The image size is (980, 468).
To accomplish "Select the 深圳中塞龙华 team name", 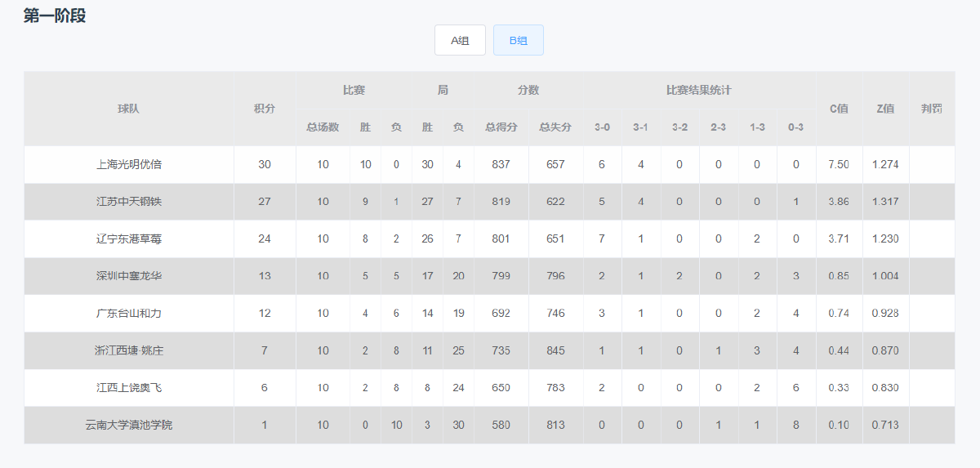I will tap(129, 276).
